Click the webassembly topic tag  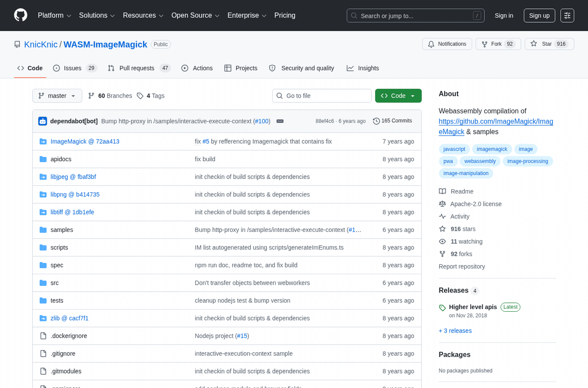pos(480,161)
